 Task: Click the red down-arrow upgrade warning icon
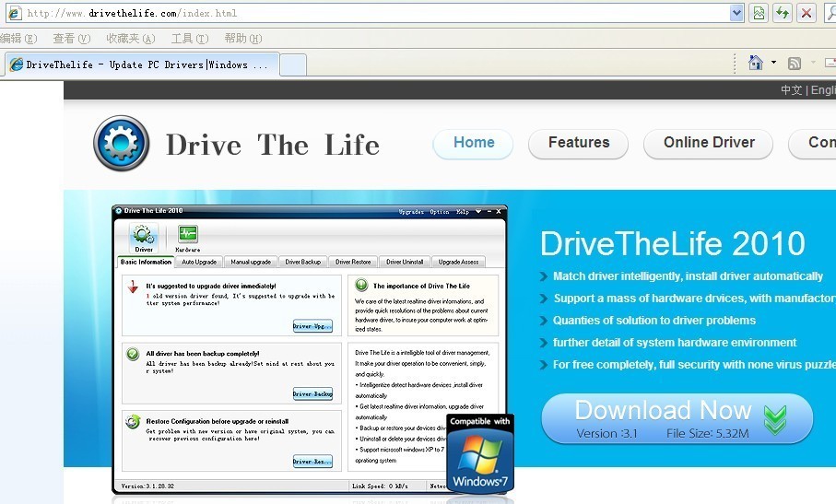pos(133,287)
